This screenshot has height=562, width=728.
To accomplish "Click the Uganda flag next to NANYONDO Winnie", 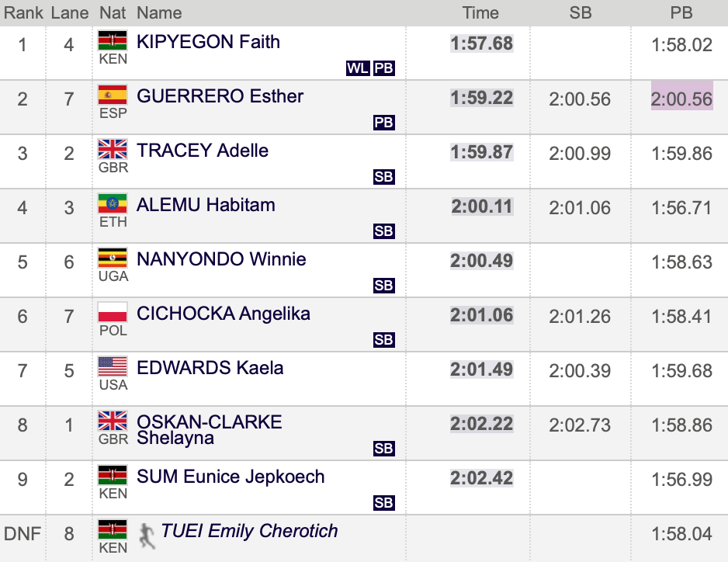I will 113,258.
